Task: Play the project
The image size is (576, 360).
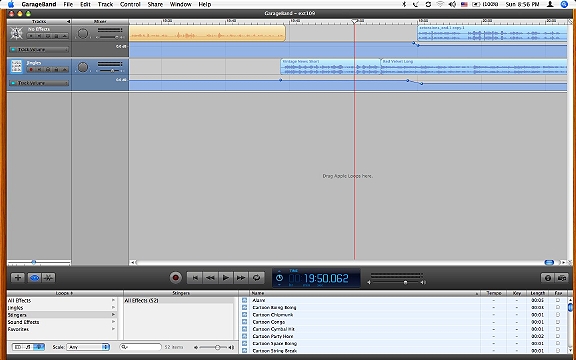Action: [226, 278]
